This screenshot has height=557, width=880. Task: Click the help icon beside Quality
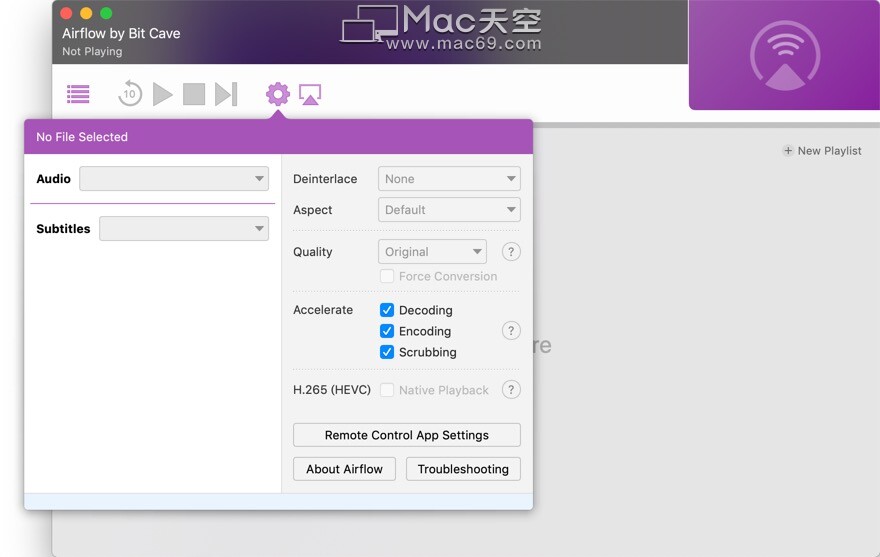[x=511, y=252]
